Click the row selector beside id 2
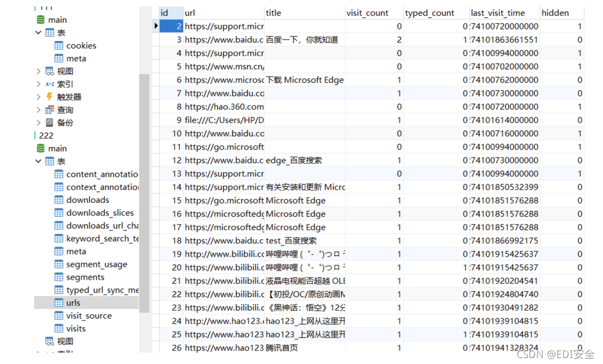The height and width of the screenshot is (364, 603). [x=155, y=26]
